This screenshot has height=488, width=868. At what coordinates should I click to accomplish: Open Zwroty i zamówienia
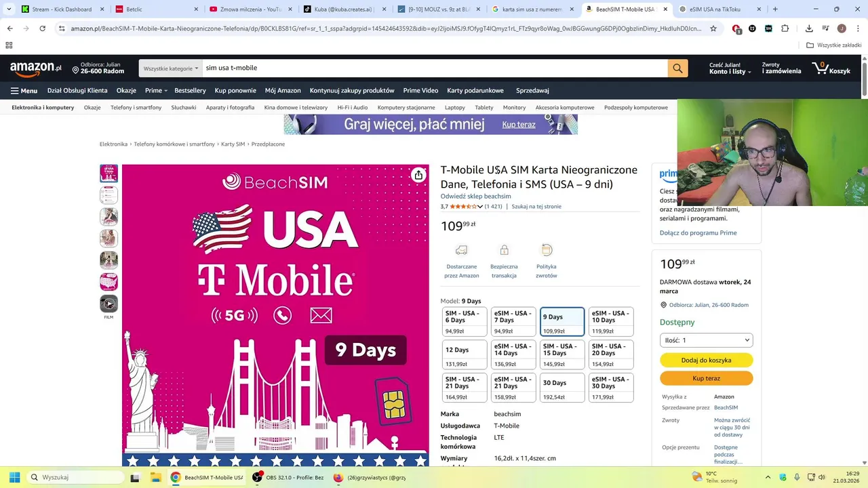click(781, 68)
